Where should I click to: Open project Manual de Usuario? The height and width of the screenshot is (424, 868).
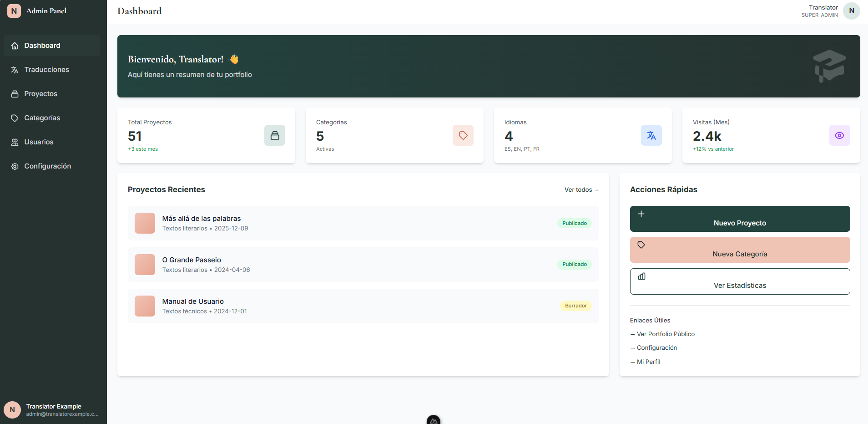363,306
